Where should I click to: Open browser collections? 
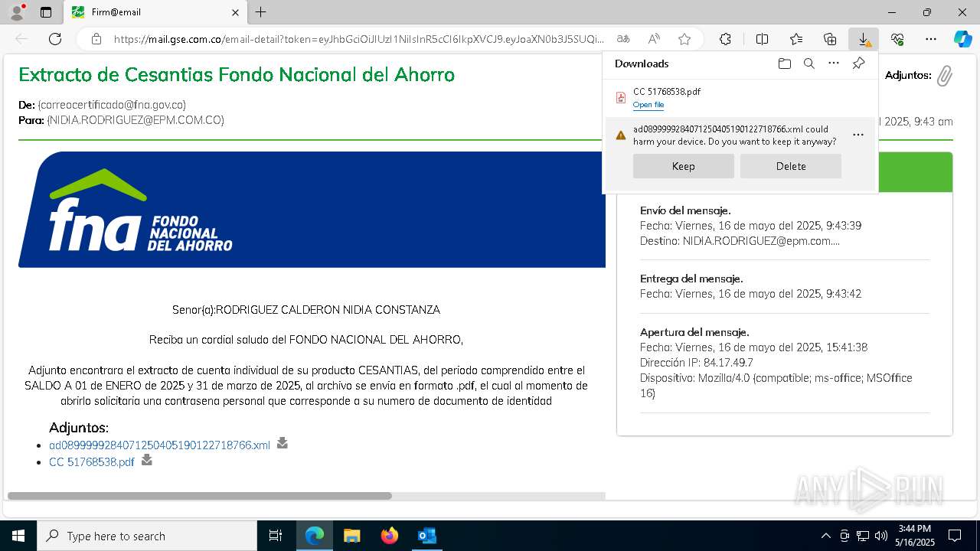pyautogui.click(x=830, y=39)
